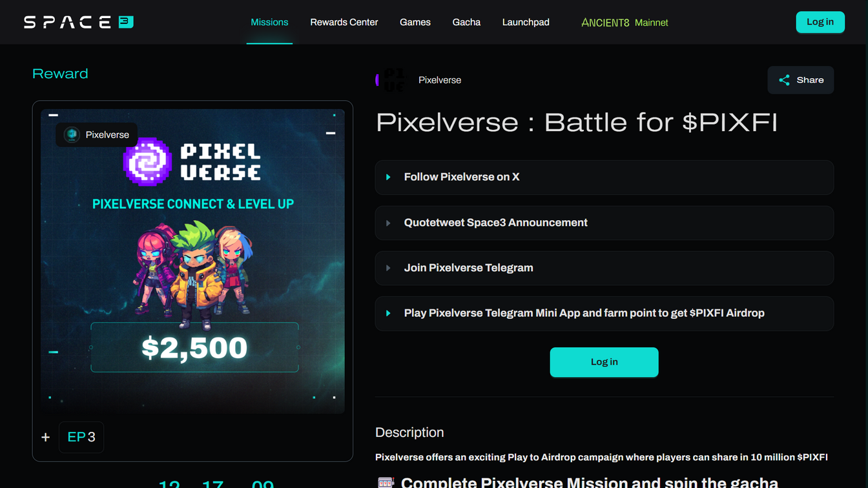Open the Rewards Center tab
Screen dimensions: 868x488
click(344, 22)
